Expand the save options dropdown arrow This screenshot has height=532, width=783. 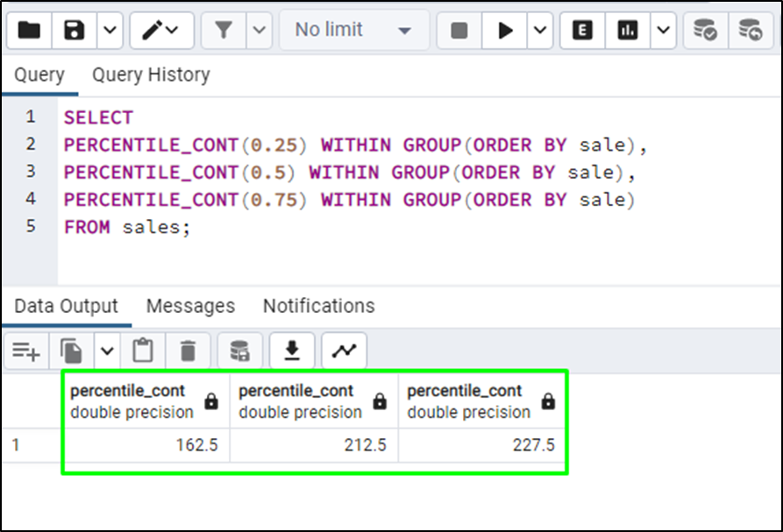110,31
